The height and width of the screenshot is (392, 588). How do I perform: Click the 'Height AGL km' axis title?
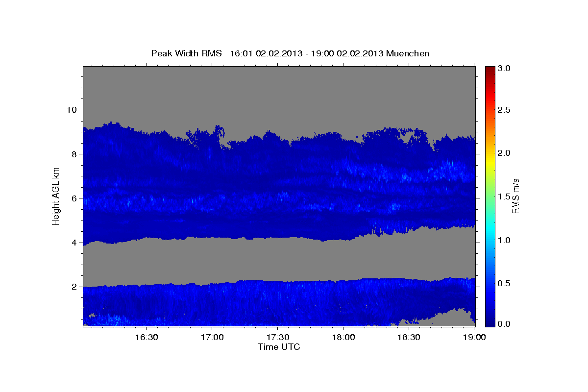pos(56,196)
